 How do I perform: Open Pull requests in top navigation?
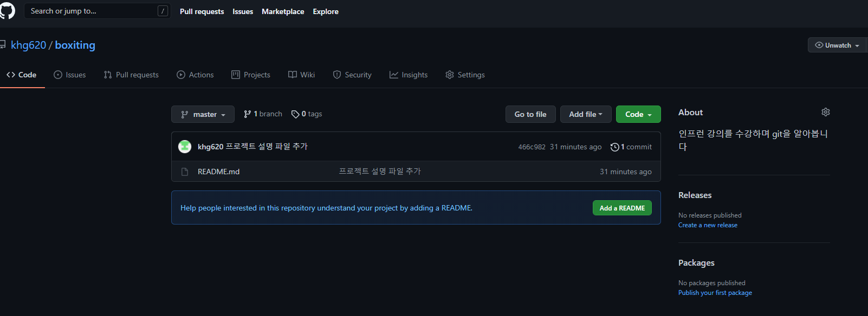[202, 11]
